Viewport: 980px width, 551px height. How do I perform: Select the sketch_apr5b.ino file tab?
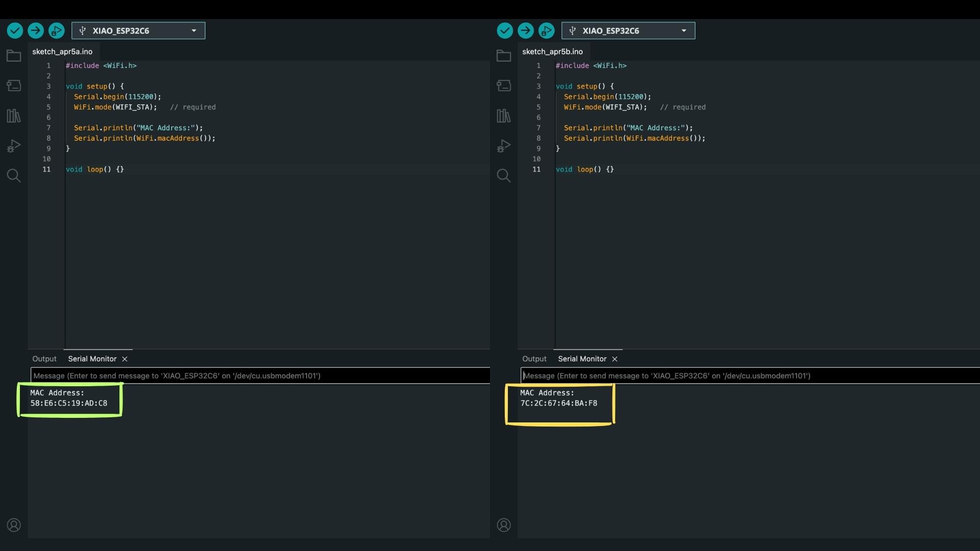pos(552,52)
